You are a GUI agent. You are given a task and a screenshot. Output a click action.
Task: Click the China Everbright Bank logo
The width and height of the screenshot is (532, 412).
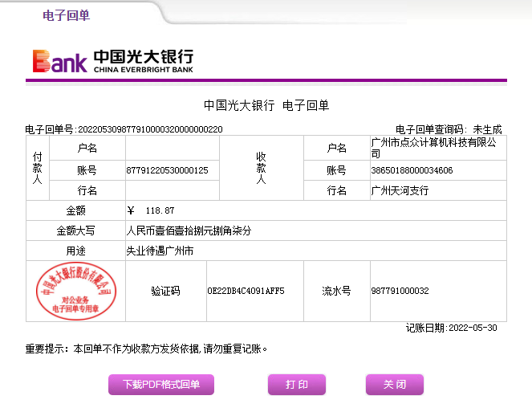(113, 61)
